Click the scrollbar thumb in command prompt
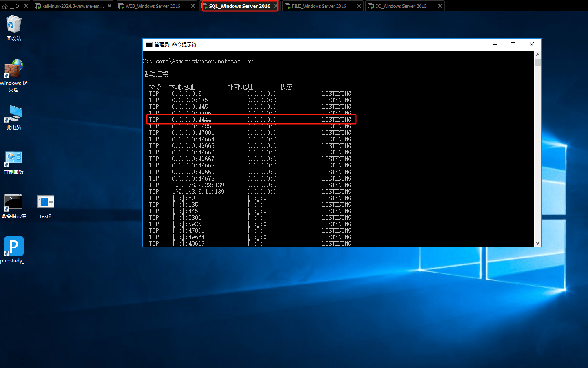Screen dimensions: 588x368 537,62
